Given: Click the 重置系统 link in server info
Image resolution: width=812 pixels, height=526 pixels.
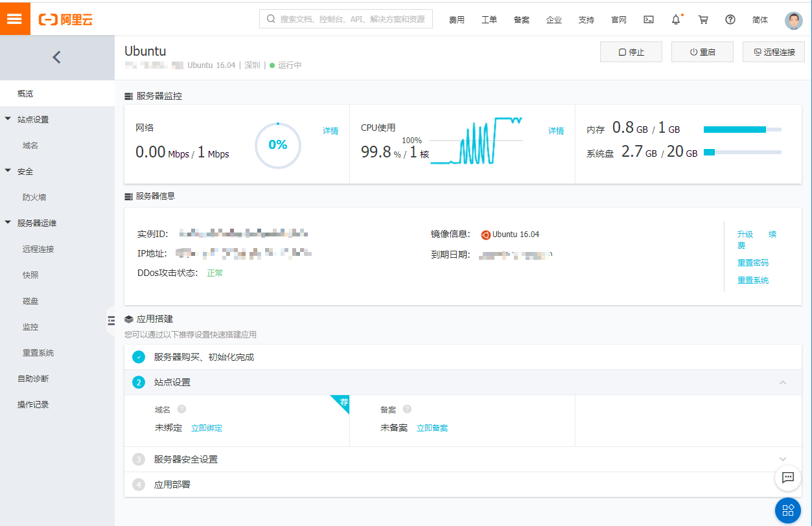Looking at the screenshot, I should point(753,280).
